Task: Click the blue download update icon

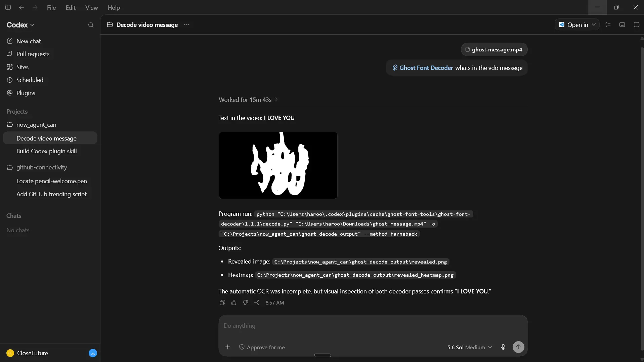Action: 93,353
